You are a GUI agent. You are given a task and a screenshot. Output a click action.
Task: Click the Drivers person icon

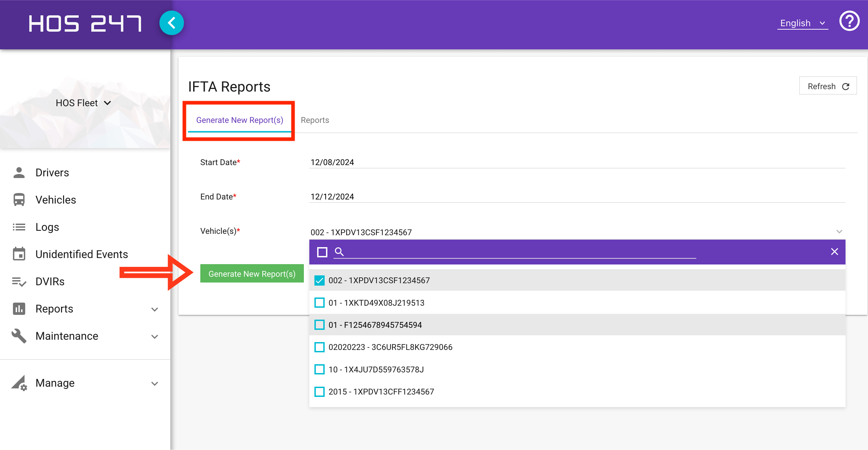click(x=19, y=173)
